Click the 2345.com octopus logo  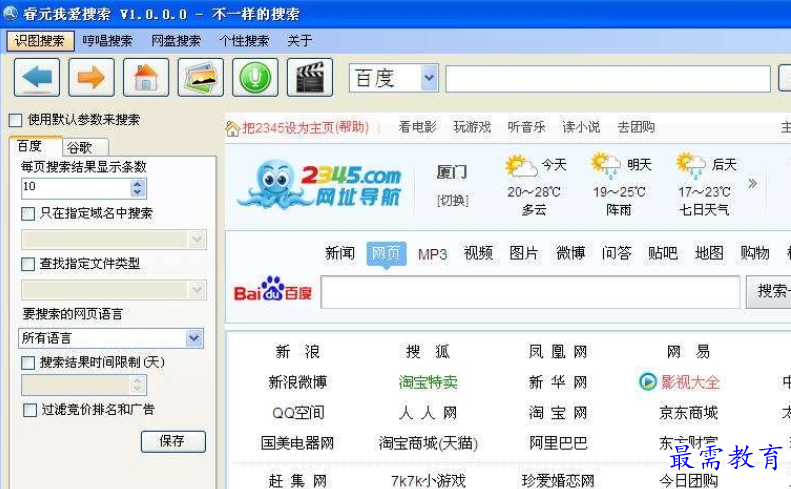[x=320, y=184]
